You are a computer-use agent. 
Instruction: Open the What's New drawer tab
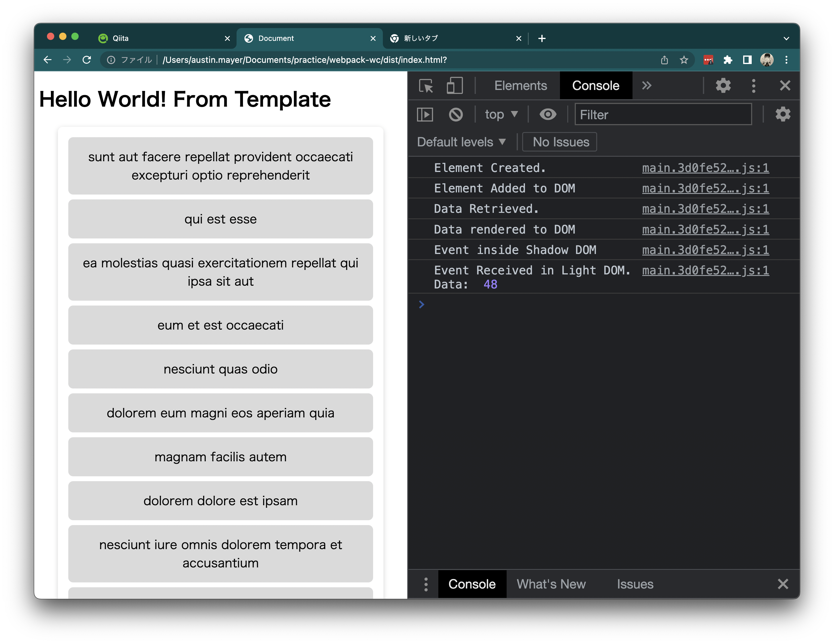pyautogui.click(x=551, y=584)
